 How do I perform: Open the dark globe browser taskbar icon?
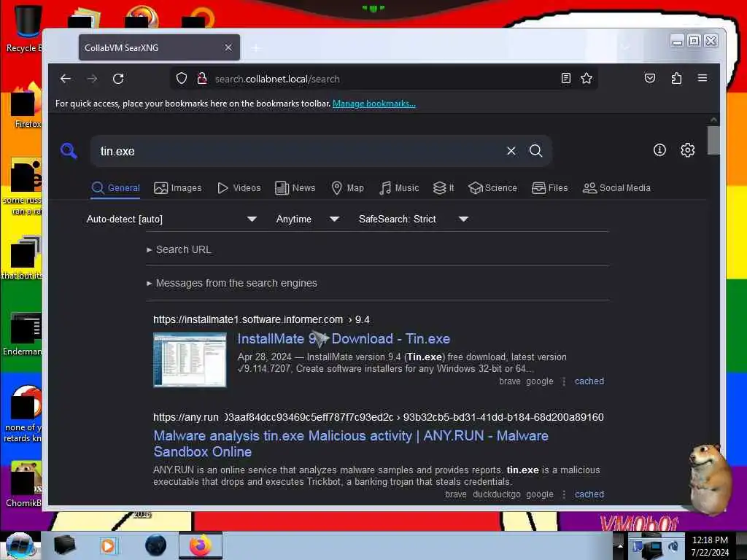(x=156, y=545)
